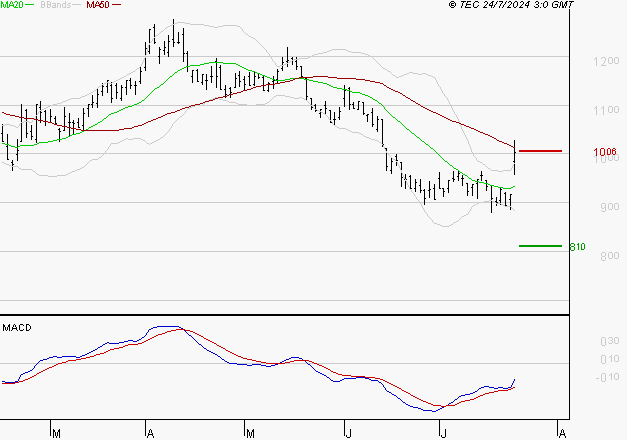The image size is (627, 440).
Task: Click the TEC 24/7/2024 copyright timestamp
Action: click(x=511, y=5)
